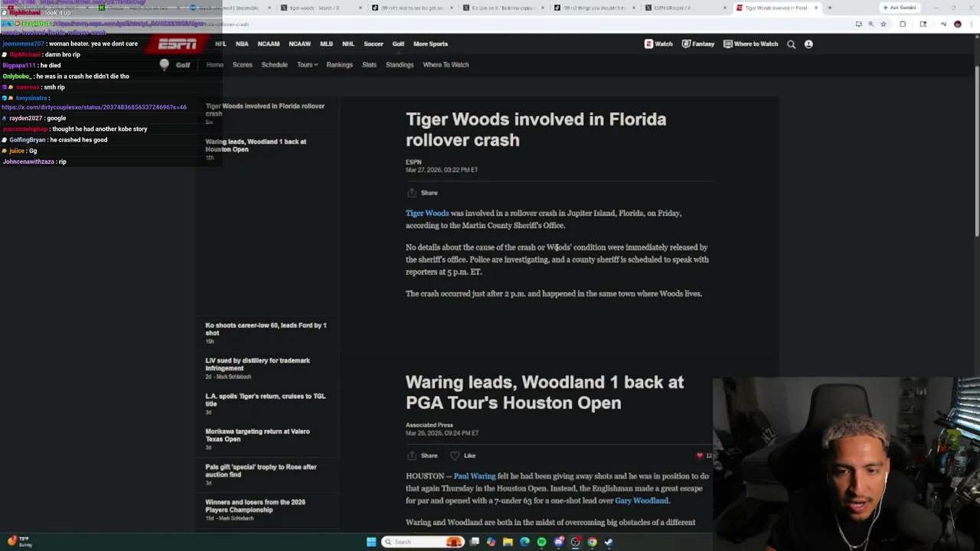This screenshot has width=980, height=551.
Task: Open sidebar story 'Waring leads, Woodland 1 back'
Action: coord(256,145)
